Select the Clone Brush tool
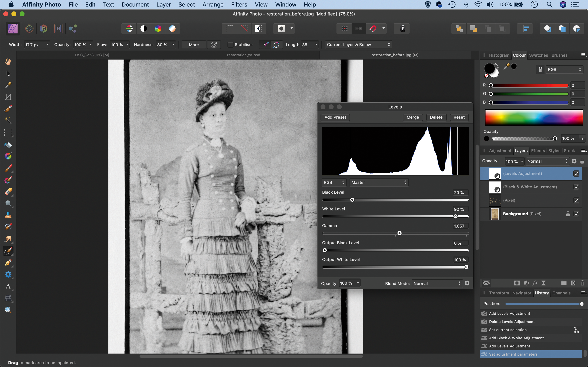 (x=8, y=215)
